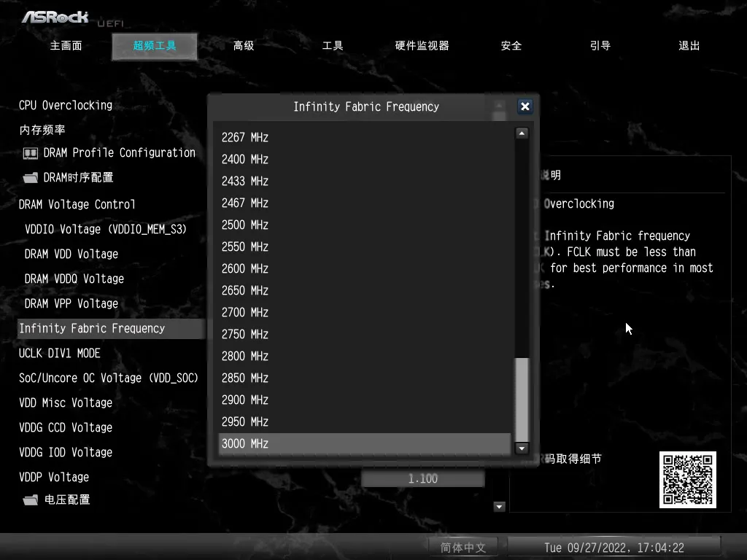The image size is (747, 560).
Task: Open the 引导 tab
Action: 600,46
